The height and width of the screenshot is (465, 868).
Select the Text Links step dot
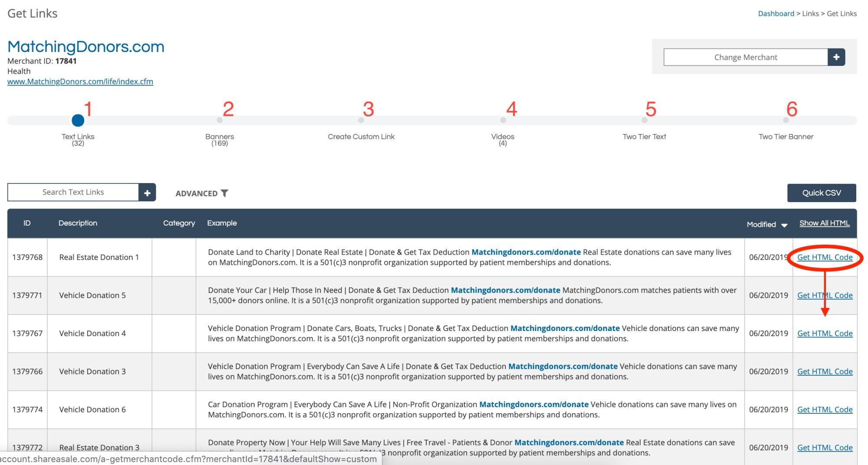[78, 120]
